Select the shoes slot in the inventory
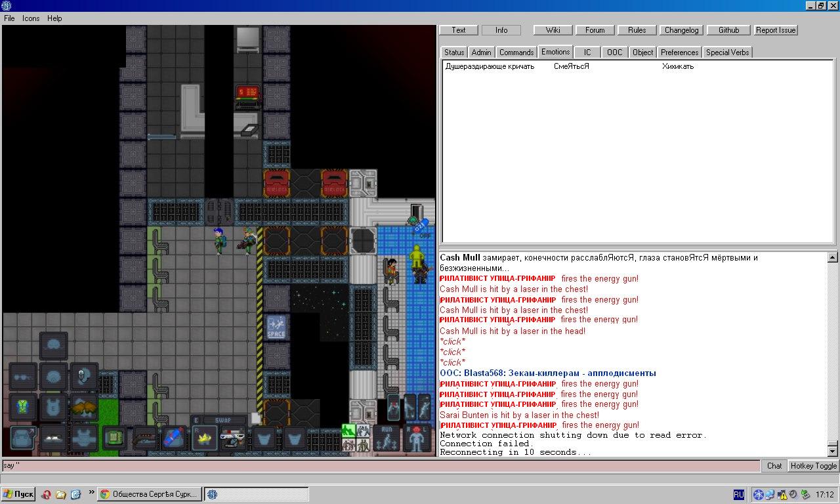 (x=54, y=438)
